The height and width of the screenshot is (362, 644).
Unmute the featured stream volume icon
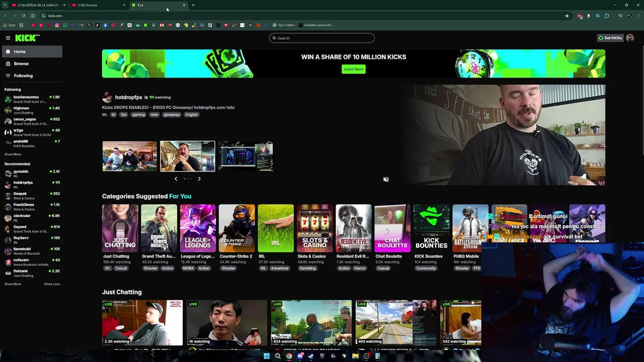386,179
